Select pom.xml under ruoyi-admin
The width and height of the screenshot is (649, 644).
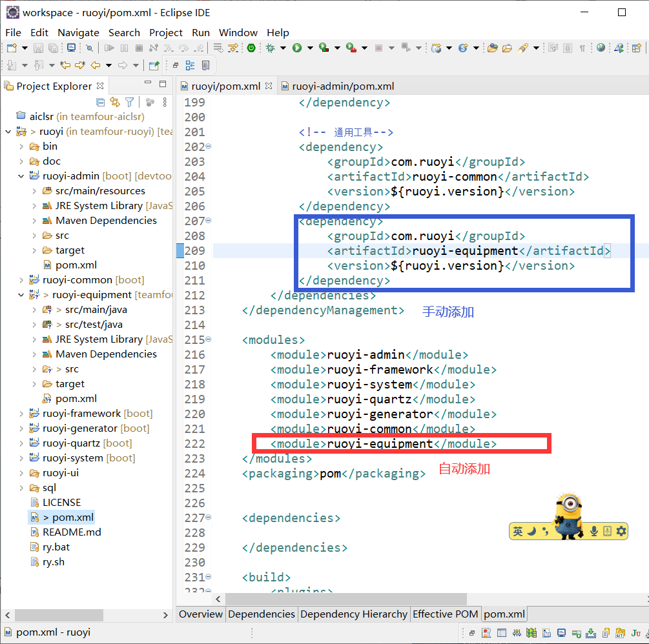76,265
